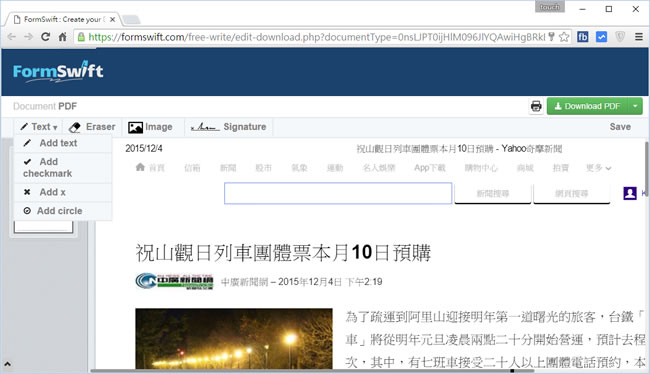Reload the page using browser refresh icon
Image resolution: width=650 pixels, height=374 pixels.
[45, 37]
